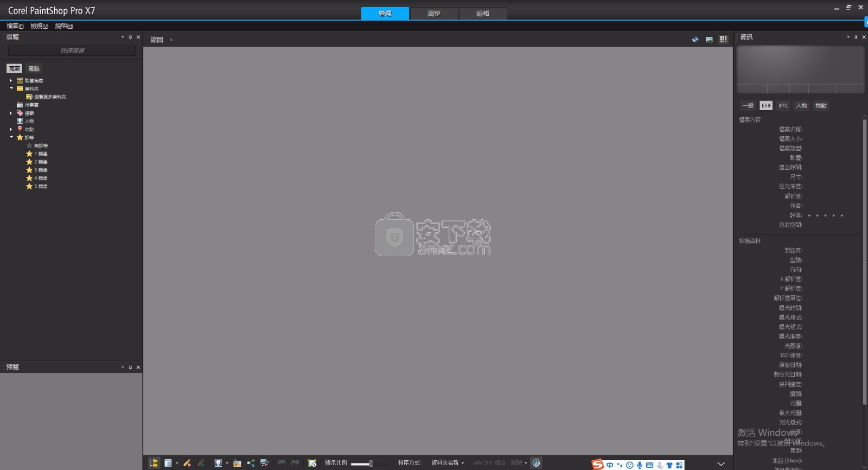Collapse the 資料夾 tree node arrow
Viewport: 868px width, 470px height.
click(x=11, y=88)
